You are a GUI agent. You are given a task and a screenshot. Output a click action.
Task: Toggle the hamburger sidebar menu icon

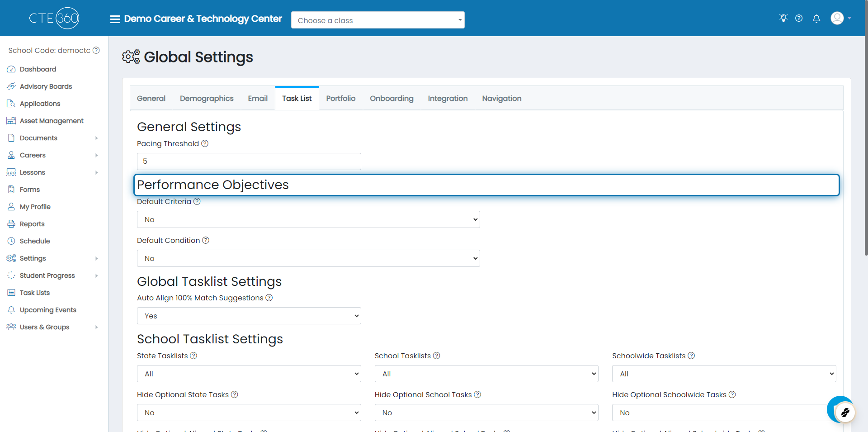[x=115, y=19]
